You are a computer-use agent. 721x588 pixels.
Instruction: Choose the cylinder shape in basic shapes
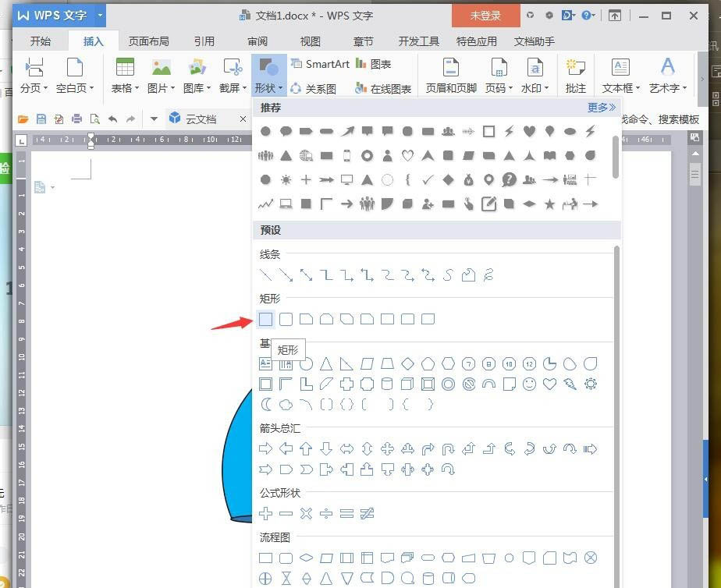click(x=388, y=384)
